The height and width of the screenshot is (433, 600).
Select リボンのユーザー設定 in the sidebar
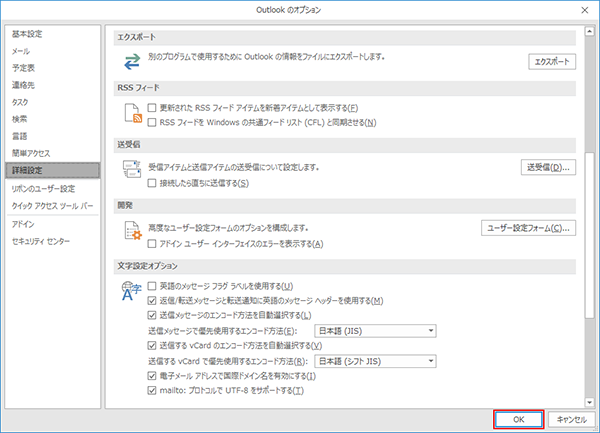pyautogui.click(x=43, y=188)
